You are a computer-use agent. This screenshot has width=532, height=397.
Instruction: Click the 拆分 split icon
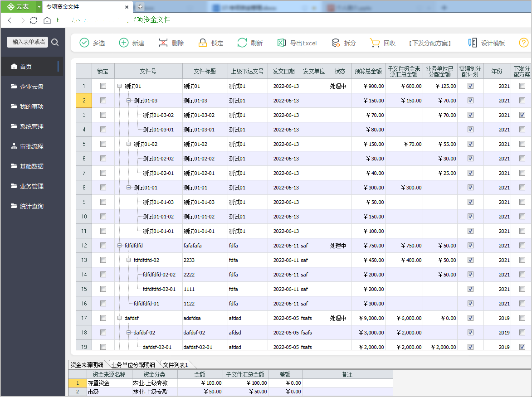pyautogui.click(x=336, y=43)
